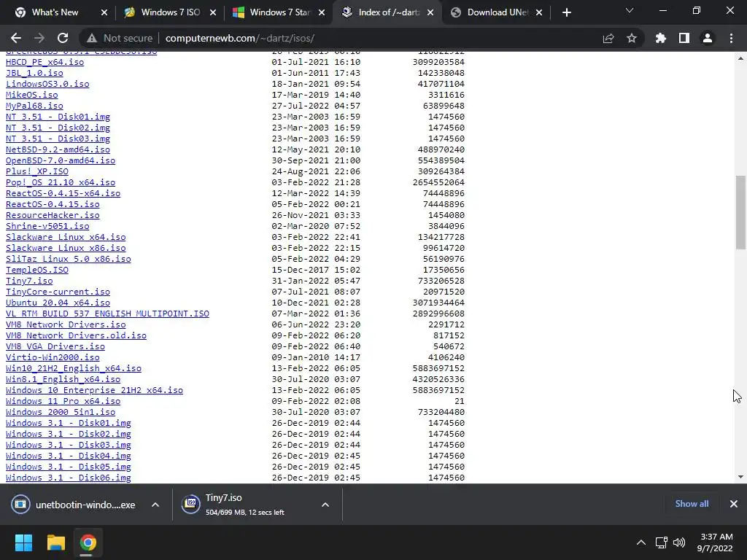Image resolution: width=747 pixels, height=560 pixels.
Task: Download ResourceHacker.iso
Action: (x=53, y=215)
